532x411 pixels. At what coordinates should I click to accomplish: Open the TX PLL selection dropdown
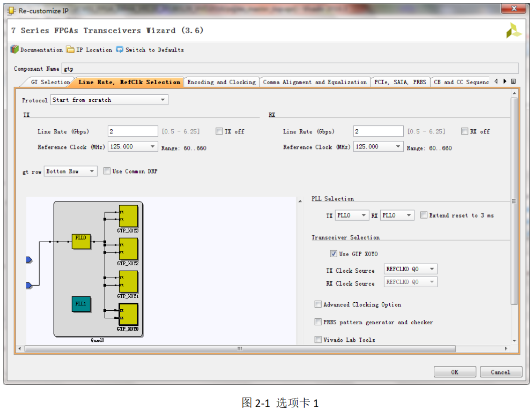click(352, 215)
